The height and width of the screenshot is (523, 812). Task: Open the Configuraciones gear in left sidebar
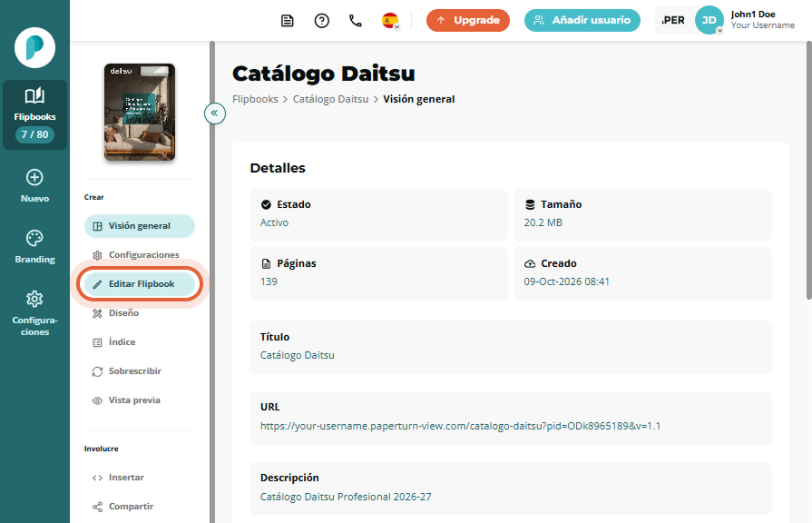[34, 313]
